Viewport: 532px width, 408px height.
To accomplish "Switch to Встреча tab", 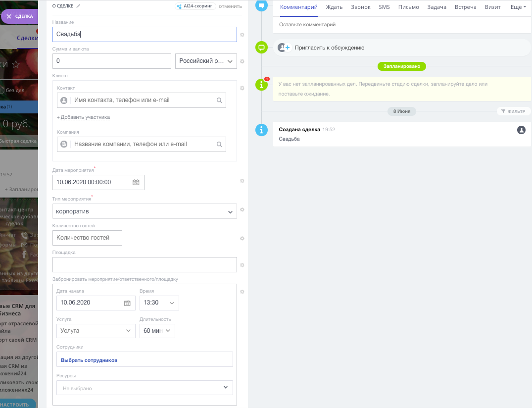I will 466,7.
